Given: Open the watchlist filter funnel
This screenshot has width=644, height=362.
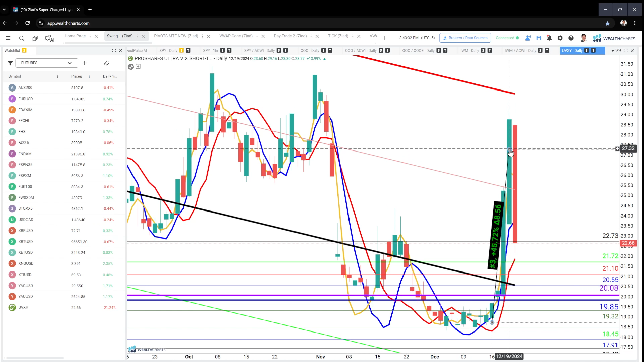Looking at the screenshot, I should 10,63.
